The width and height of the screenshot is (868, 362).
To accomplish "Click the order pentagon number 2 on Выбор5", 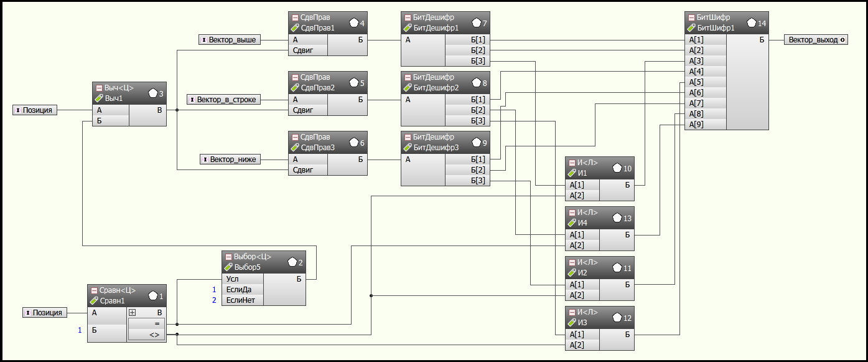I will (x=292, y=262).
